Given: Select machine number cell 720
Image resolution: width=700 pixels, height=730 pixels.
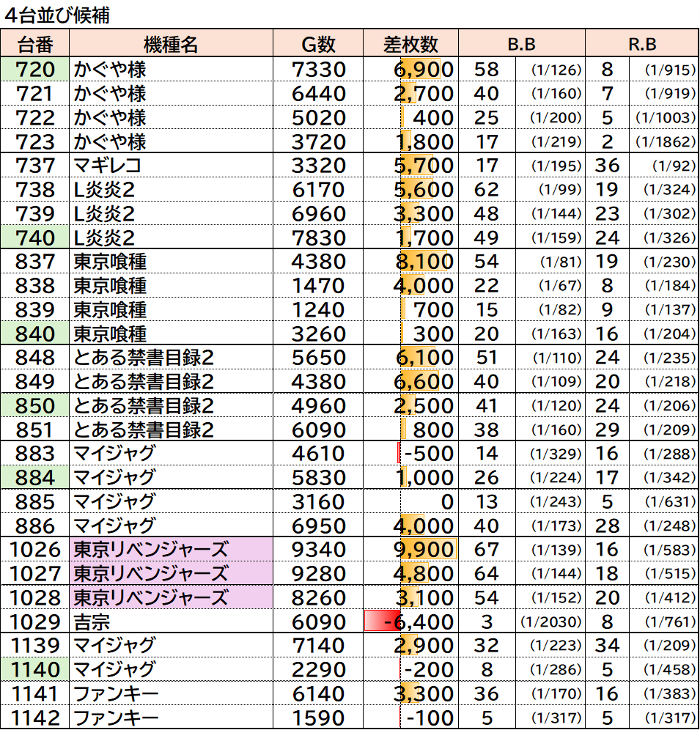Looking at the screenshot, I should tap(35, 70).
